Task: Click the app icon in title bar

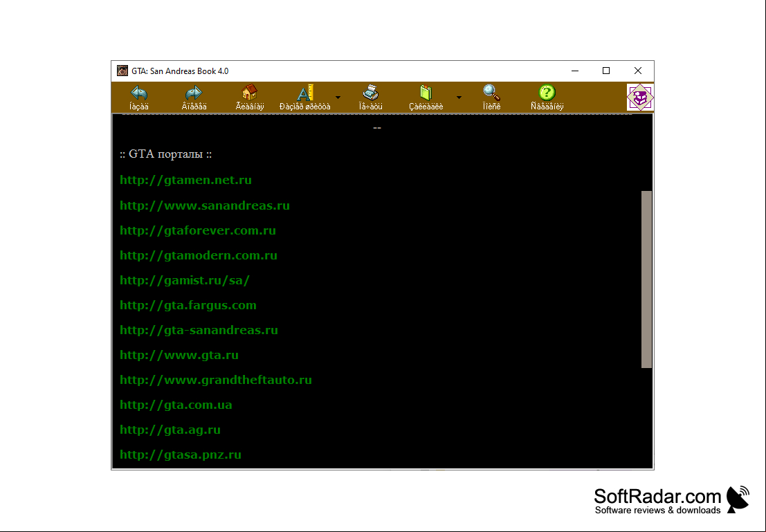Action: pyautogui.click(x=122, y=71)
